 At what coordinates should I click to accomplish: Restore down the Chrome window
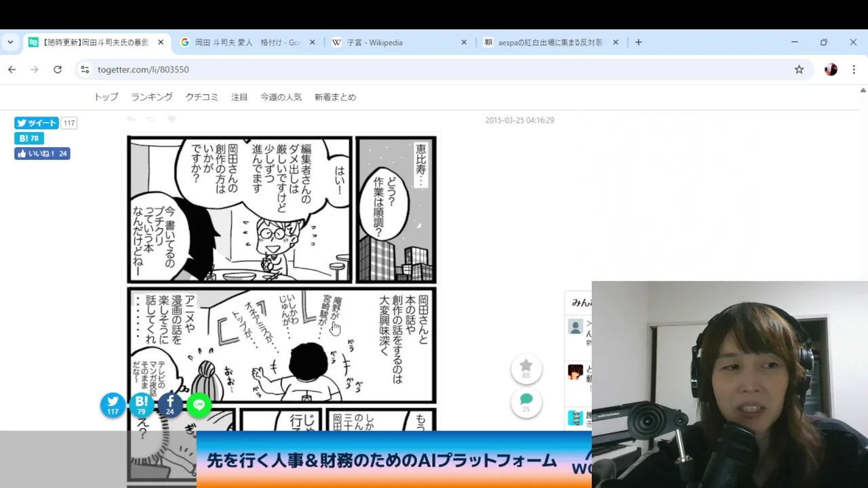click(x=824, y=42)
